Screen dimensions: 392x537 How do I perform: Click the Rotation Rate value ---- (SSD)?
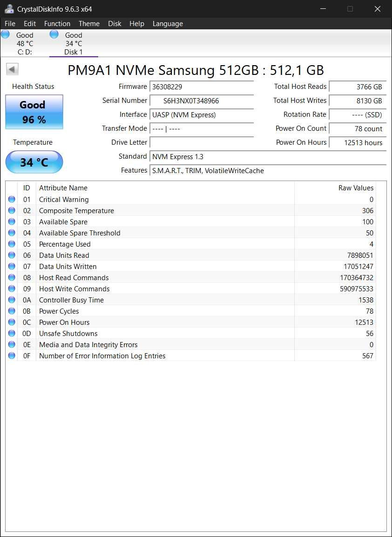358,115
